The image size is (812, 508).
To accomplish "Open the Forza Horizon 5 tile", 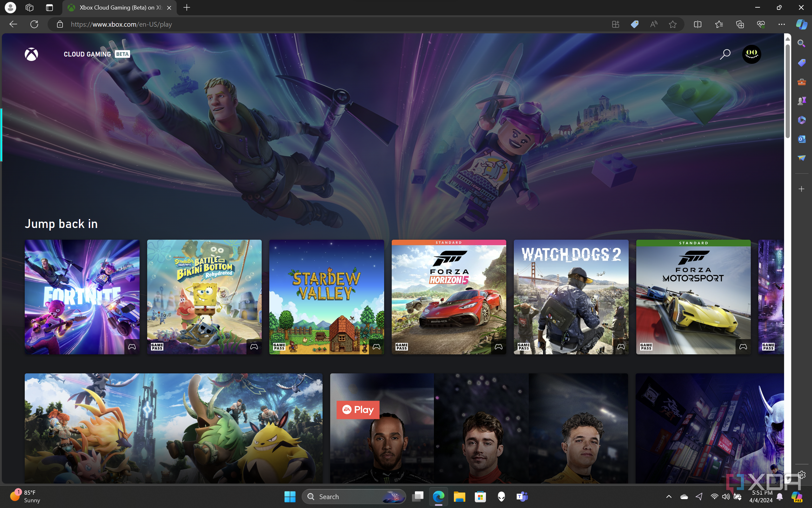I will point(449,297).
